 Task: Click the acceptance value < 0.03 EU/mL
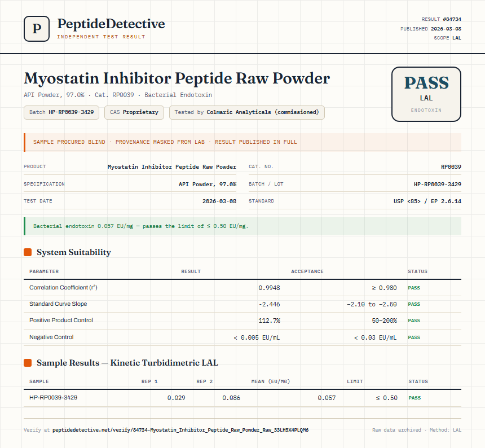(375, 337)
